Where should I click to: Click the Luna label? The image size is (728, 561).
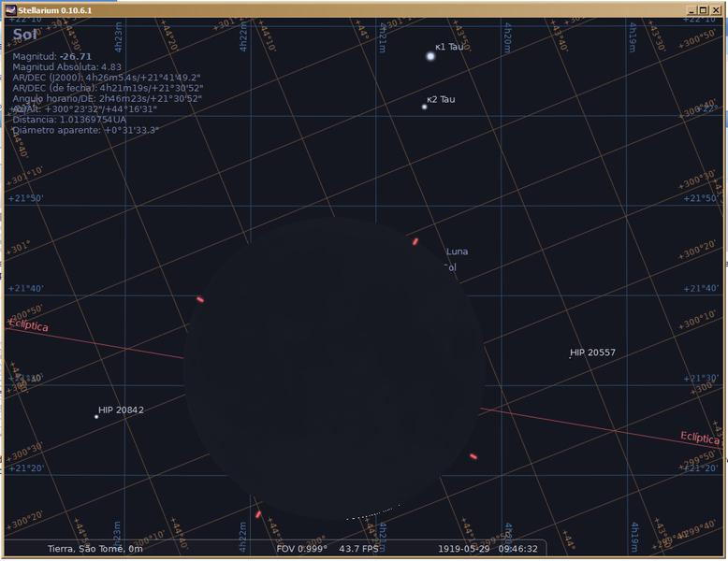[457, 252]
